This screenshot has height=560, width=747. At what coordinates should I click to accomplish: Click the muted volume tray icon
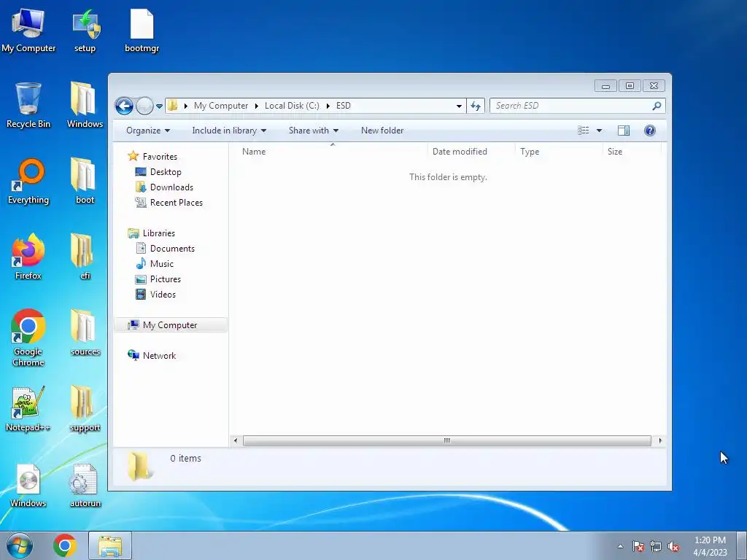coord(673,547)
